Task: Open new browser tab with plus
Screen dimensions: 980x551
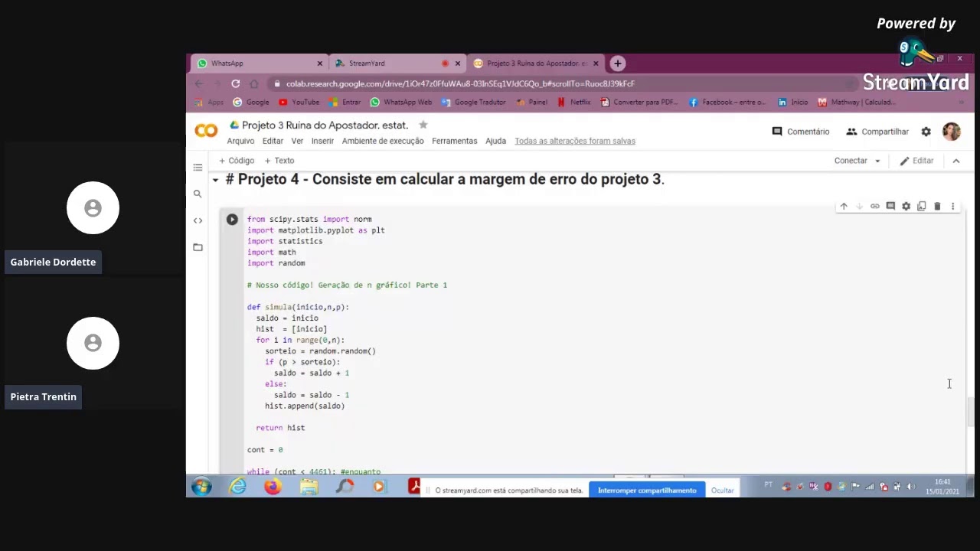Action: (618, 64)
